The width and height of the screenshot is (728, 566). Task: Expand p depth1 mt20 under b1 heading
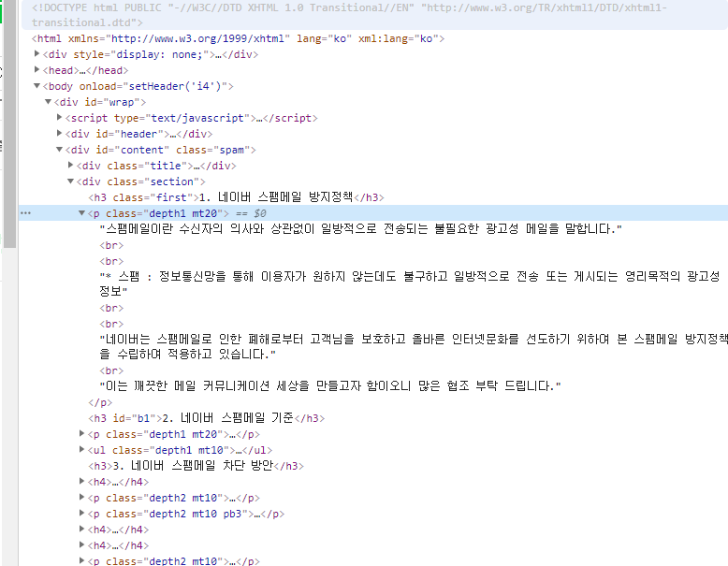click(x=81, y=434)
